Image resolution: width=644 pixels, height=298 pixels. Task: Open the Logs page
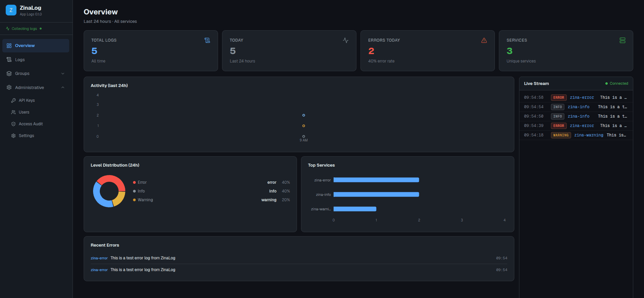[36, 59]
